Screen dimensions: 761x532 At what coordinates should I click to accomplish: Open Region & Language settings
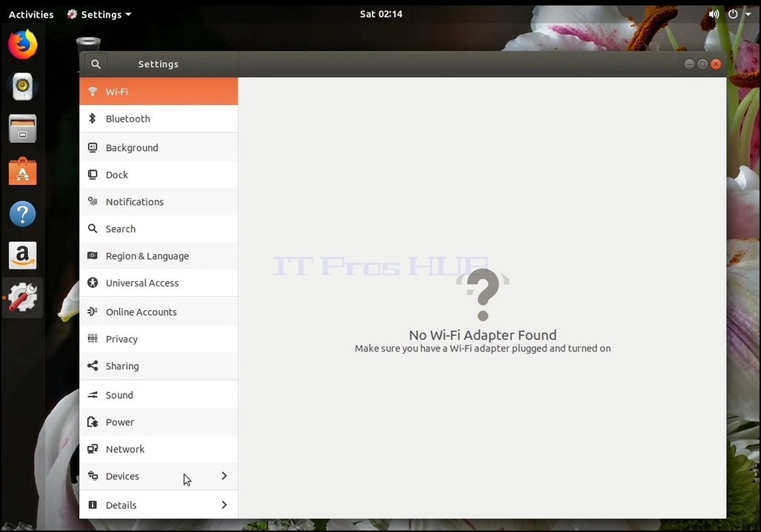[x=158, y=255]
